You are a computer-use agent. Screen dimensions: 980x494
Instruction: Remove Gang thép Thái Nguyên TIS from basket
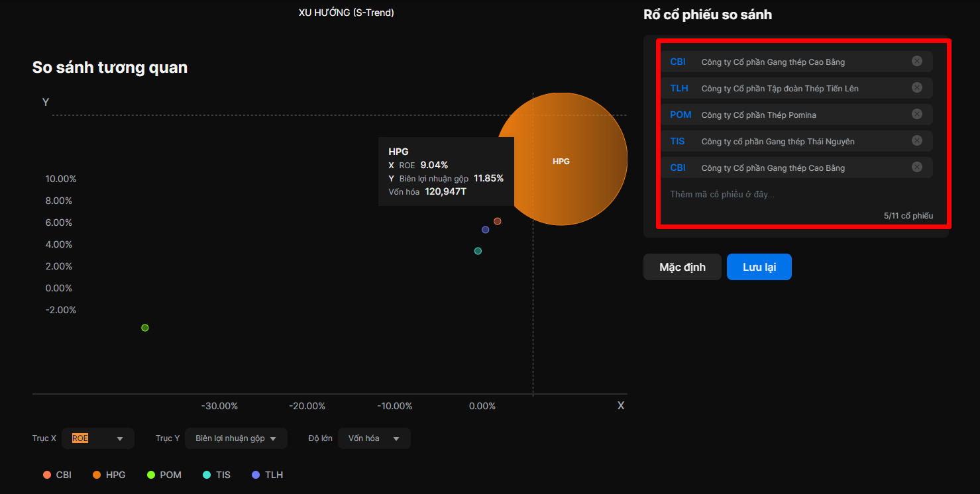(x=916, y=140)
